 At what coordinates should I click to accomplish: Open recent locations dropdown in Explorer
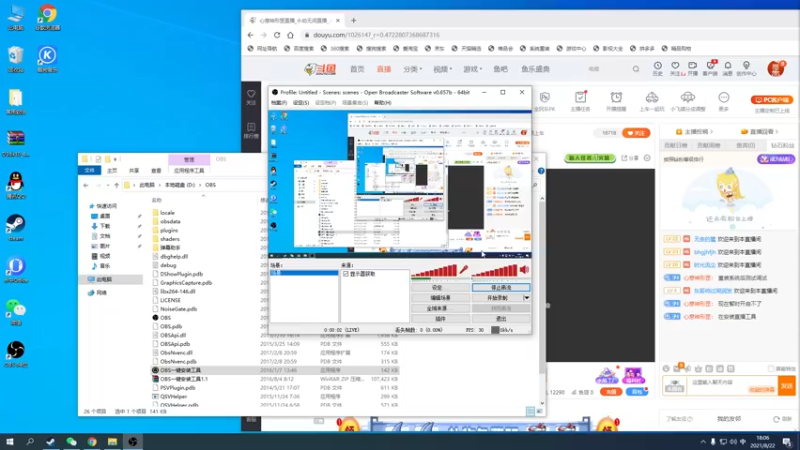(x=108, y=185)
